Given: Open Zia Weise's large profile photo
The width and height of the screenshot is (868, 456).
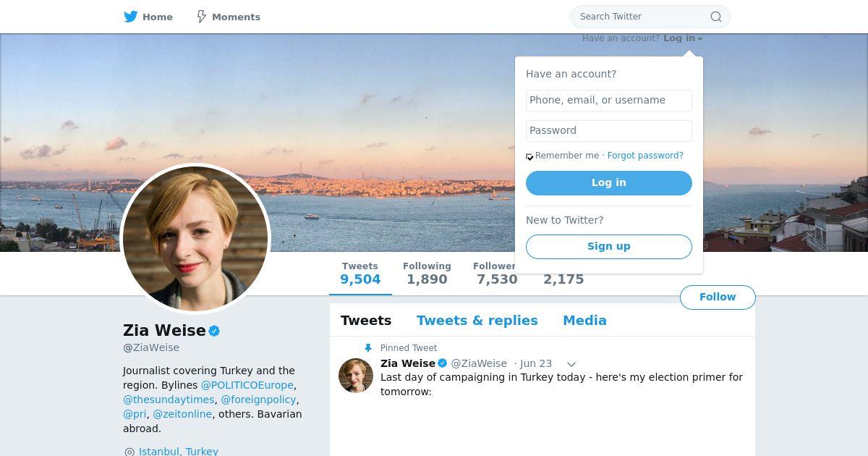Looking at the screenshot, I should [195, 239].
